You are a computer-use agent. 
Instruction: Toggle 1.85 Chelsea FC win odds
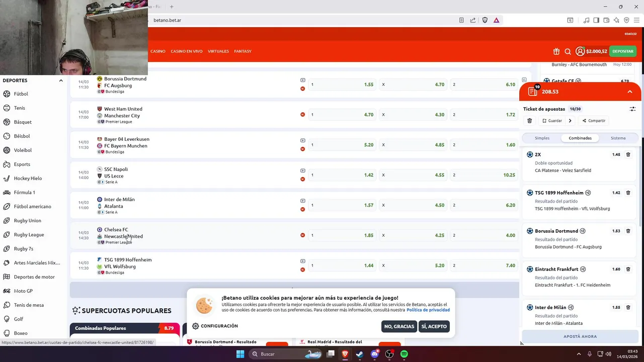342,235
